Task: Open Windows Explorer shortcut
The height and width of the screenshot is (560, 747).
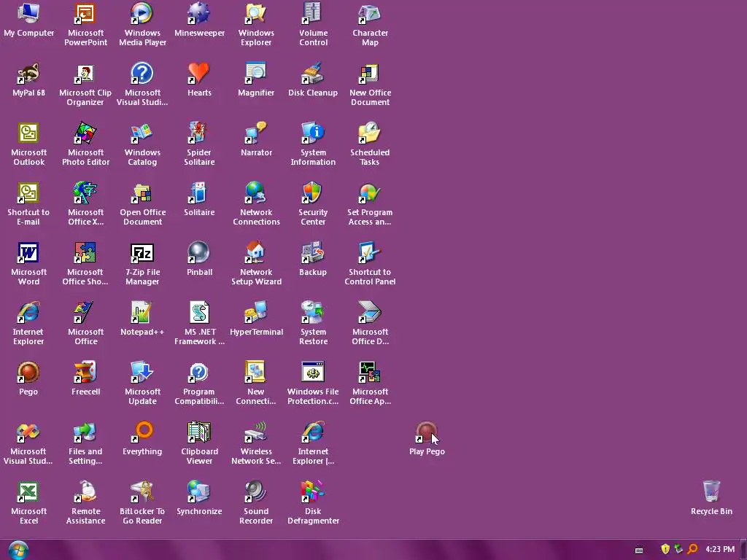Action: click(256, 13)
